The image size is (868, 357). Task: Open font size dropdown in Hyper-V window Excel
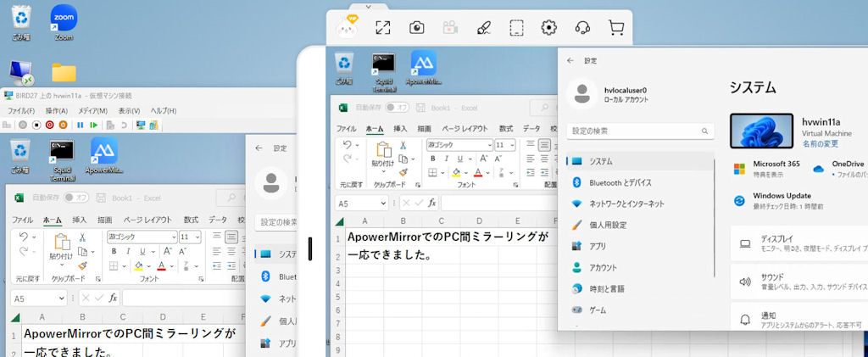click(198, 237)
